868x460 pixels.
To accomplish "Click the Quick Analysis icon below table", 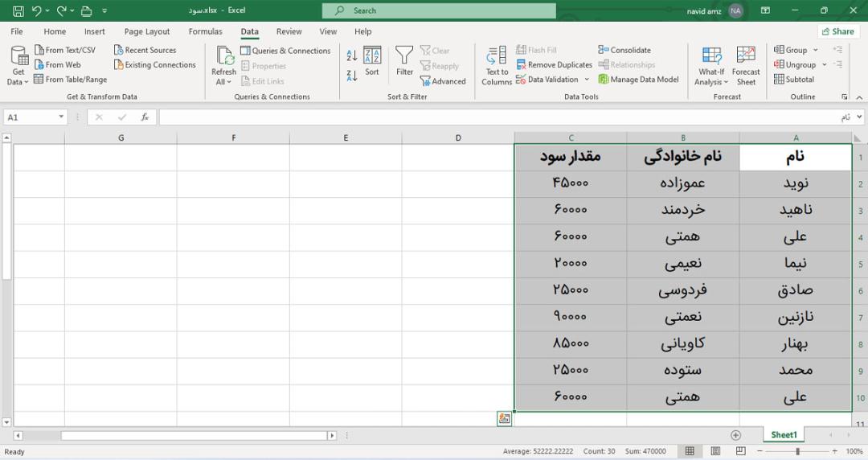I will point(504,418).
